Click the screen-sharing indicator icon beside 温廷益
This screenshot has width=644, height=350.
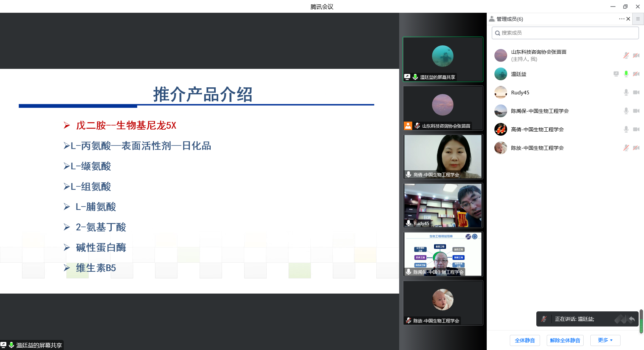click(x=616, y=74)
